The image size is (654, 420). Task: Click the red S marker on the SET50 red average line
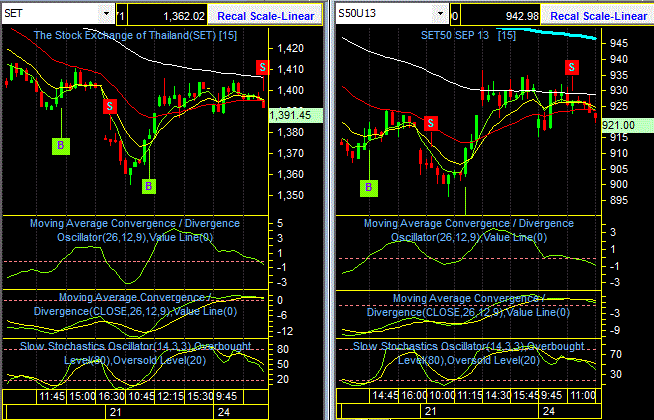click(x=431, y=123)
